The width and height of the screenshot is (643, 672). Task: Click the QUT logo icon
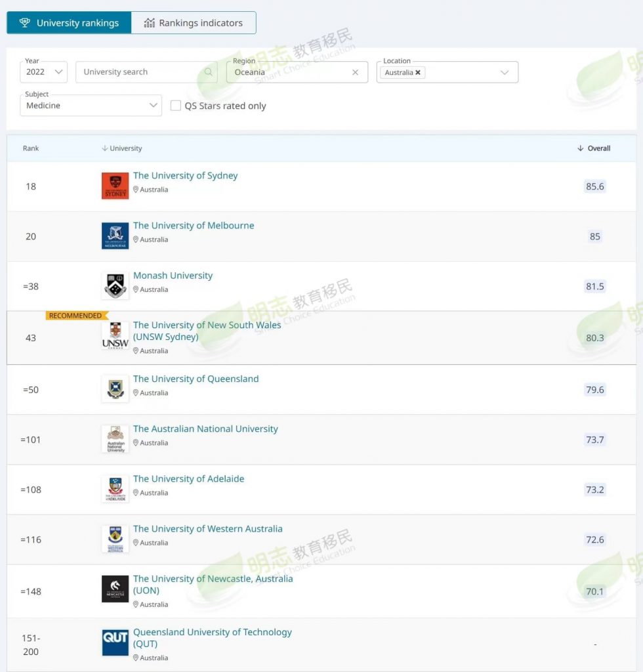(x=115, y=642)
